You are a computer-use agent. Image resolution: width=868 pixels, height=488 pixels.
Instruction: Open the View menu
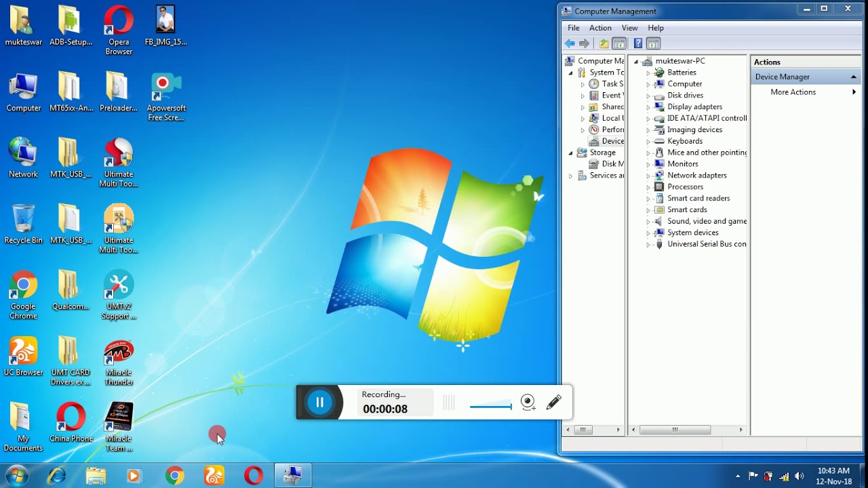point(630,28)
